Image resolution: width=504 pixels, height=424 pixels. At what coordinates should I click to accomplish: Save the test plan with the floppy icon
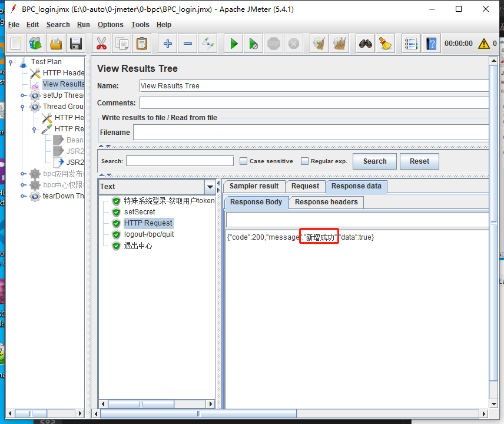tap(76, 44)
